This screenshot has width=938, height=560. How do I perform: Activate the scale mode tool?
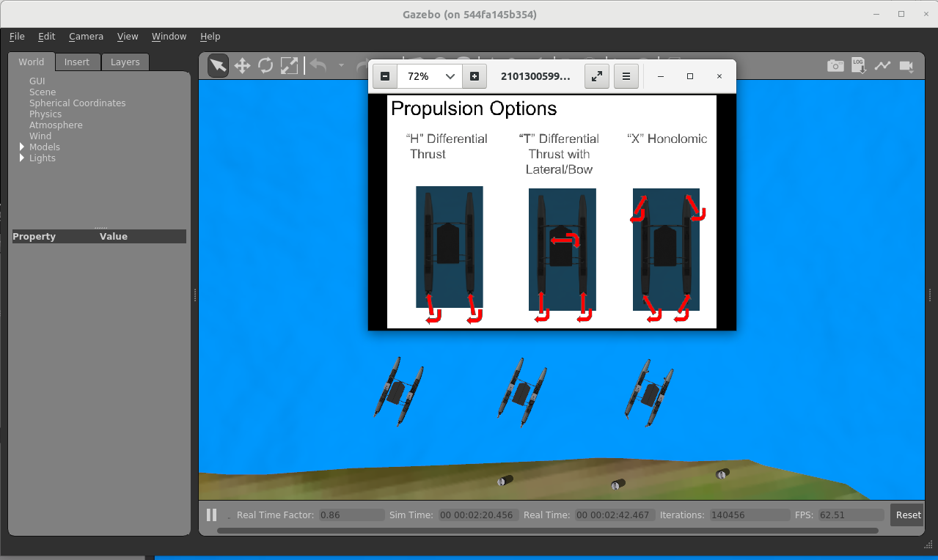pos(289,65)
